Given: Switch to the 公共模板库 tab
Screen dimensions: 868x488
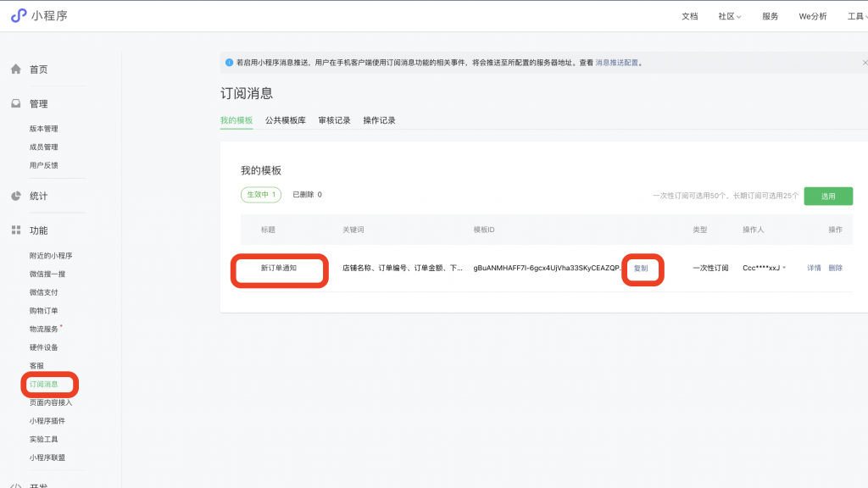Looking at the screenshot, I should [286, 120].
